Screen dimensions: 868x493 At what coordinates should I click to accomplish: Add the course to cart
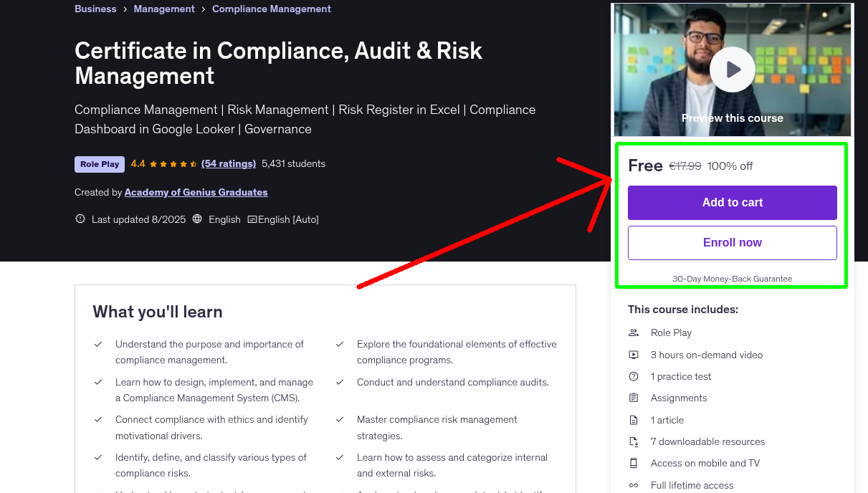click(732, 203)
